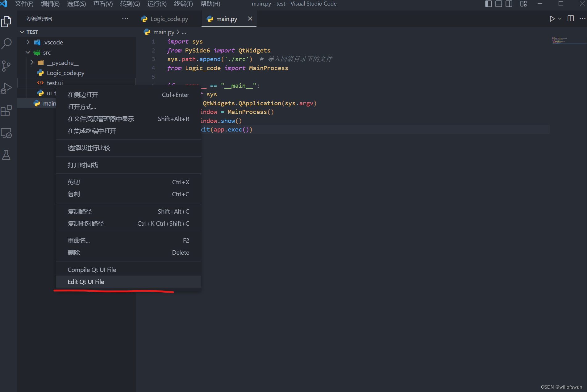Choose Compile Qt UI File context entry

coord(128,270)
